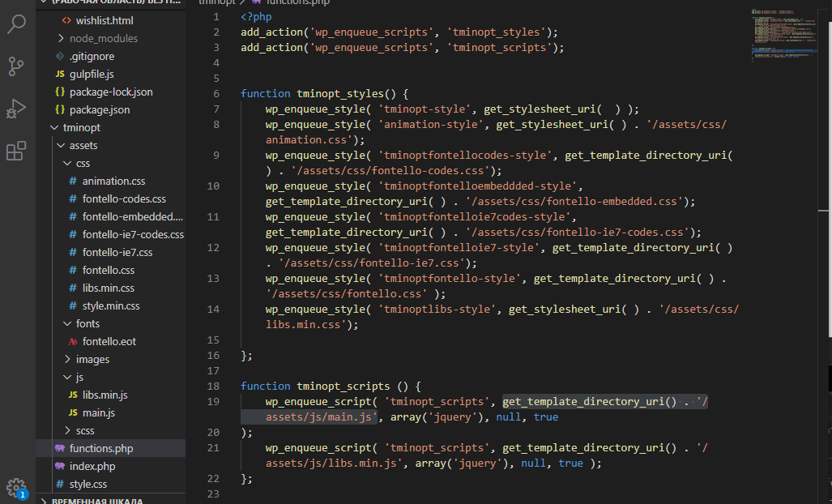Open index.php file

click(92, 467)
